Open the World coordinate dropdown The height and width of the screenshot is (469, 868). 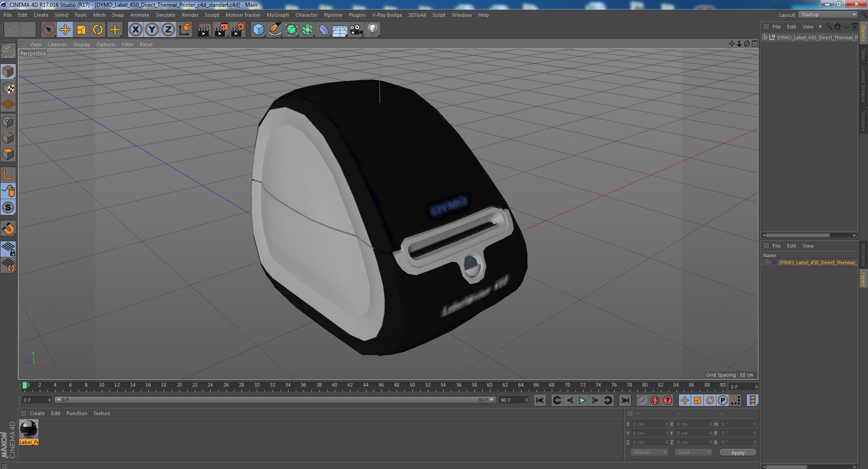coord(649,452)
